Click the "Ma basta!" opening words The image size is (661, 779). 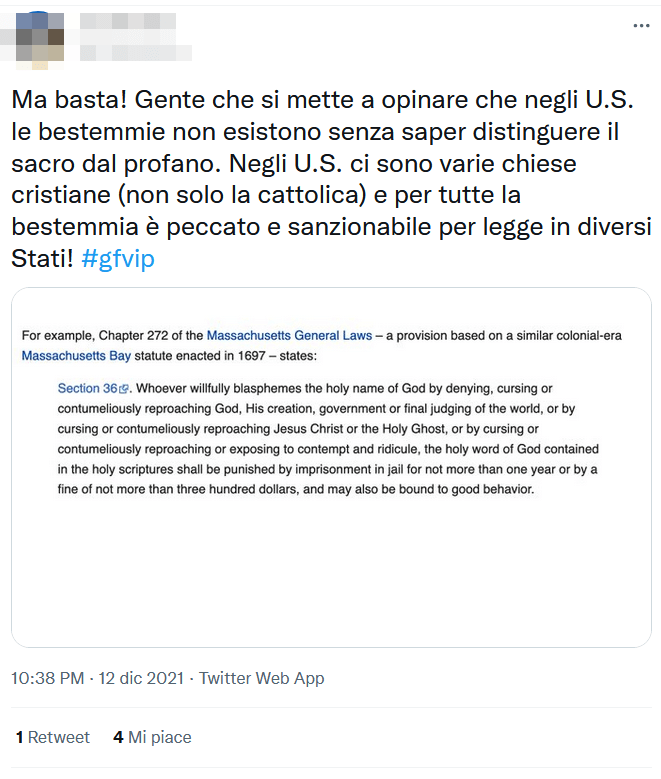point(67,101)
